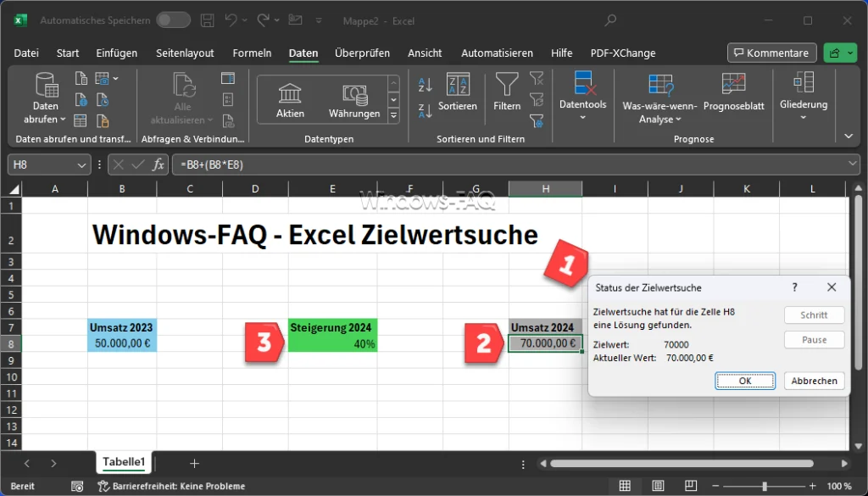This screenshot has height=496, width=868.
Task: Sort ascending A to Z
Action: [426, 85]
